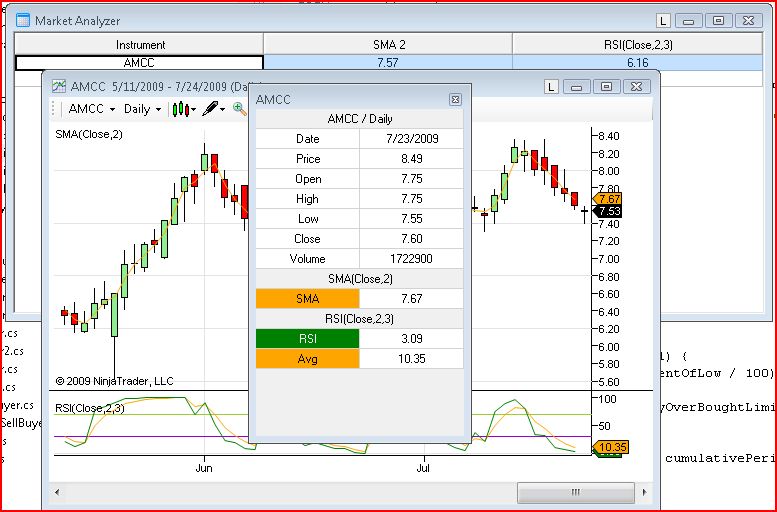Click the RSI(Close,2,3) column header

tap(637, 45)
